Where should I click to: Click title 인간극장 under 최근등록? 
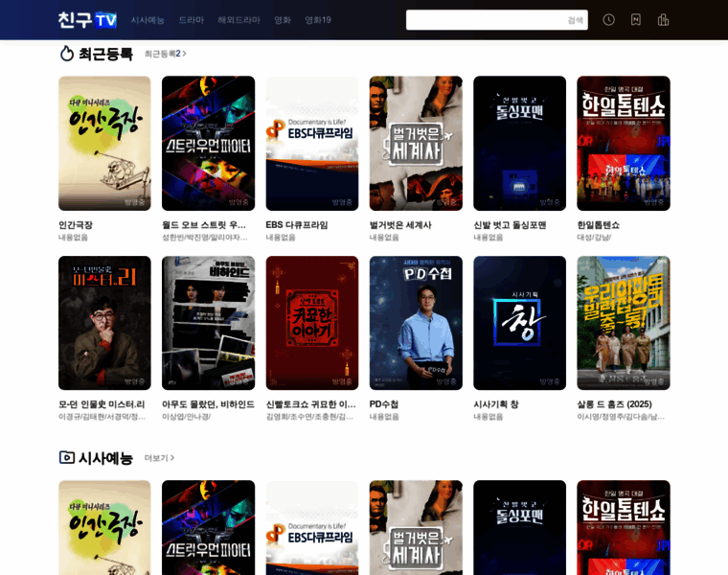(76, 225)
